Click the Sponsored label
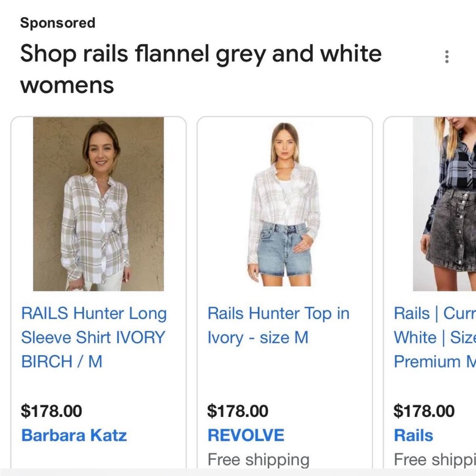Screen dimensions: 476x476 click(57, 22)
